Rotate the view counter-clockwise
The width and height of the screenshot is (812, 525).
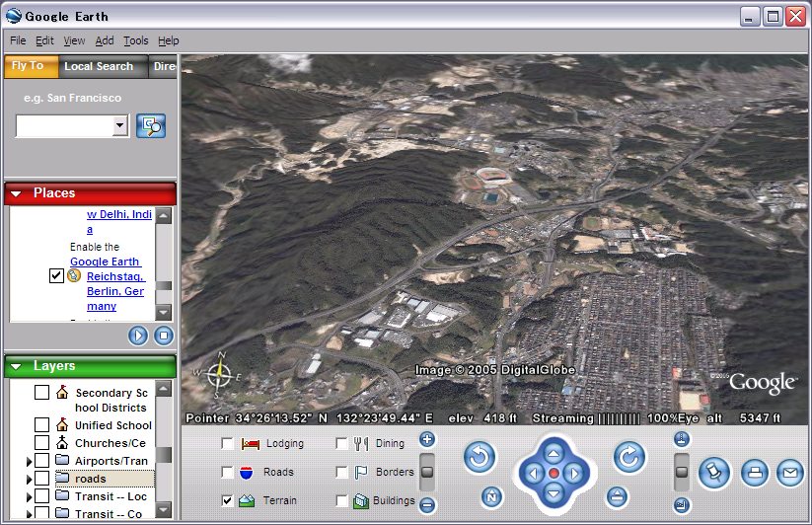[x=479, y=457]
